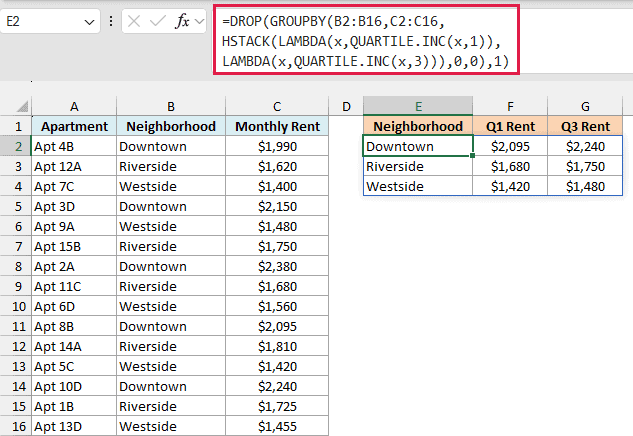Click the fill handle on cell E2

point(472,155)
